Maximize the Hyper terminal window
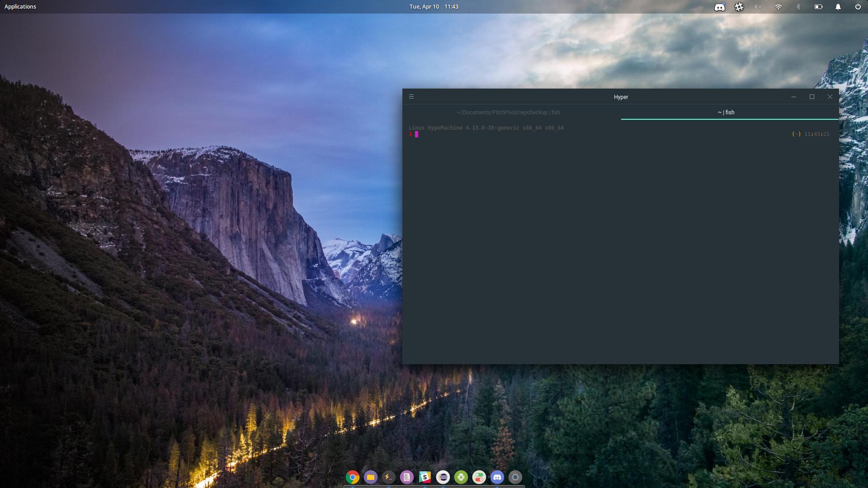This screenshot has width=868, height=488. tap(811, 97)
